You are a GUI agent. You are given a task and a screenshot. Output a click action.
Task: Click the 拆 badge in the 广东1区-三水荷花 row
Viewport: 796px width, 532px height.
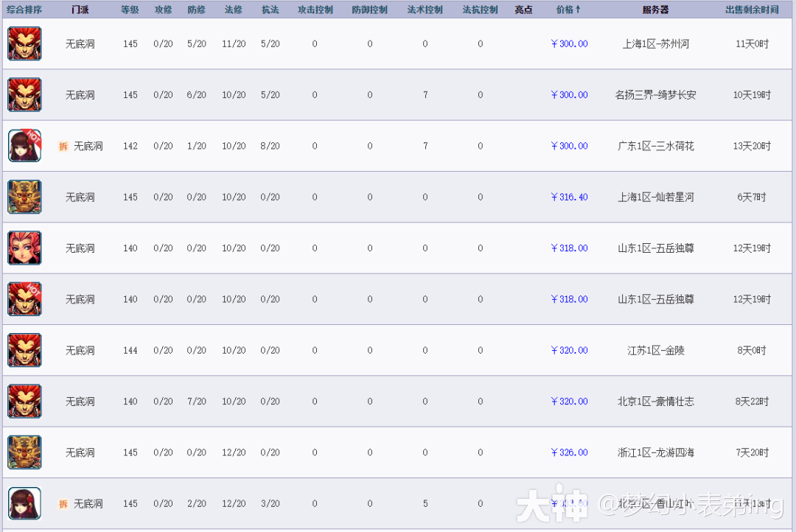tap(63, 146)
